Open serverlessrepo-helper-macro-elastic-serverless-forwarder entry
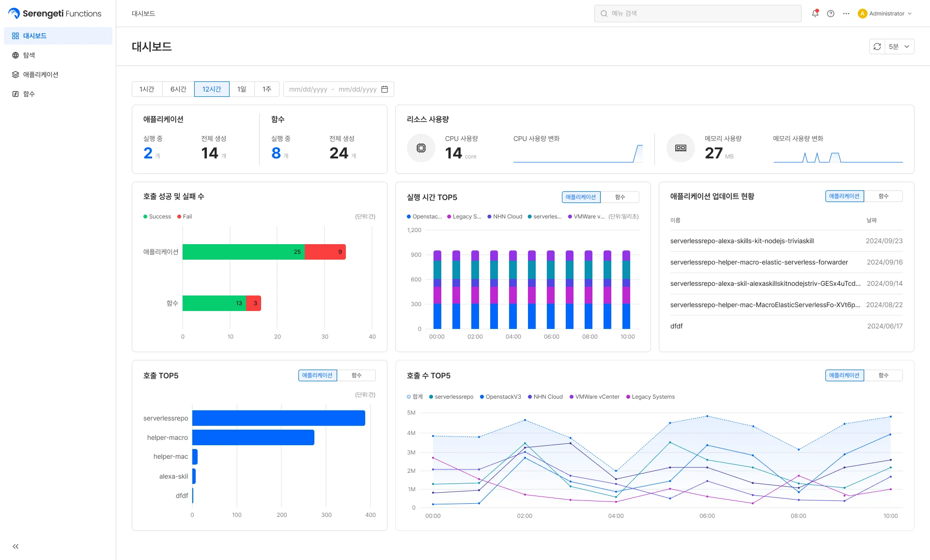This screenshot has height=560, width=930. click(x=759, y=262)
